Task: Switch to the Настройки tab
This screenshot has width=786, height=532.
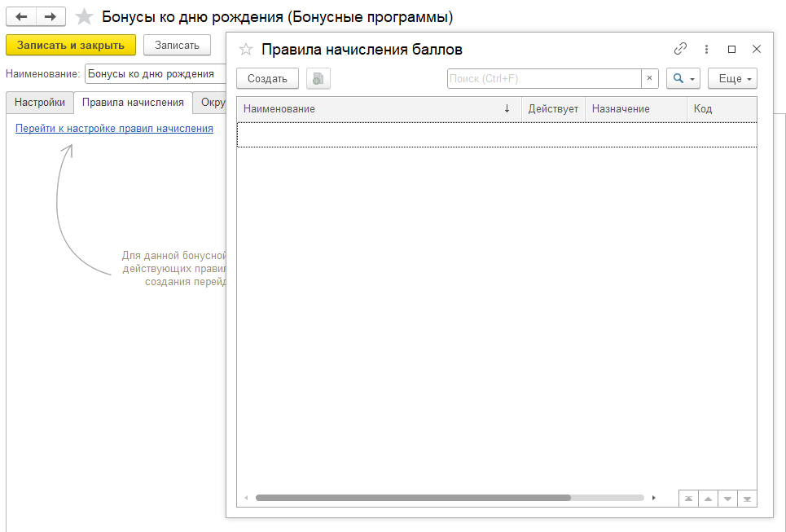Action: click(40, 103)
